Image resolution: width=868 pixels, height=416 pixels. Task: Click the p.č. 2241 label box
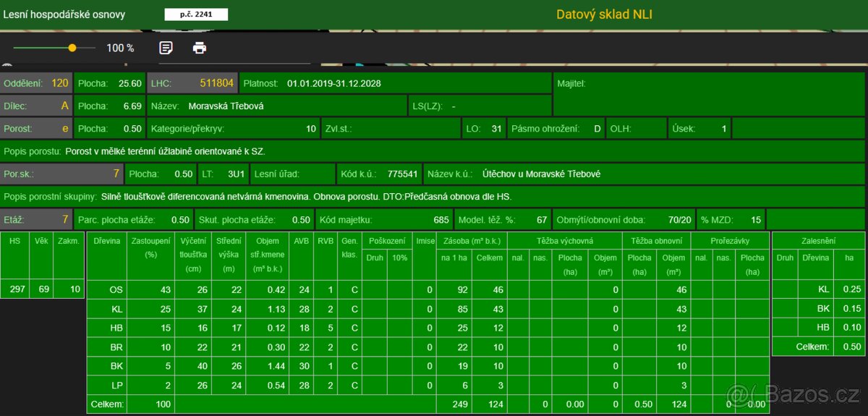pyautogui.click(x=196, y=14)
